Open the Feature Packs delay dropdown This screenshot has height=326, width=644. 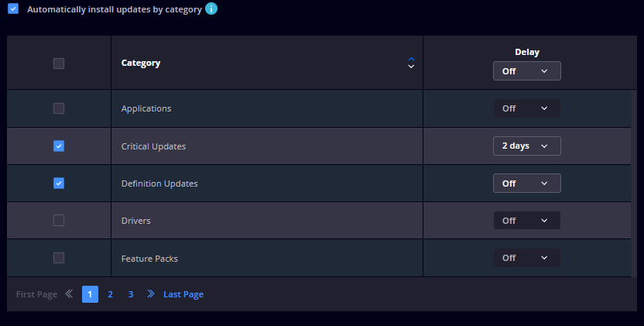tap(527, 258)
